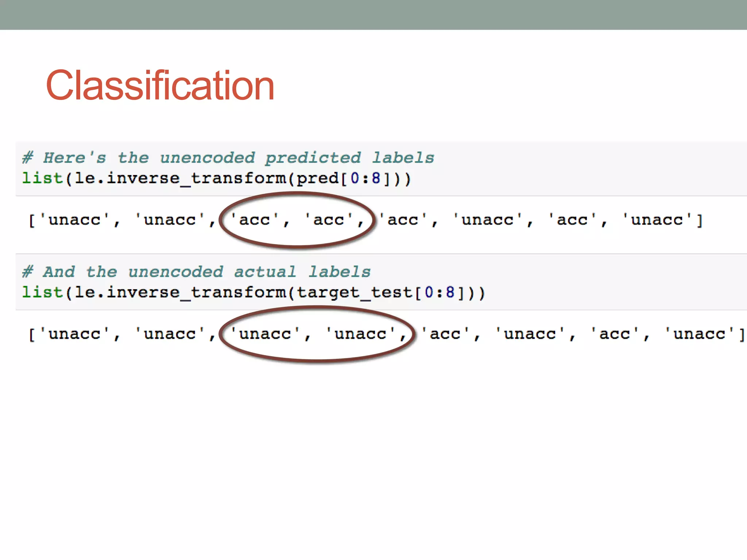
Task: Click the Classification slide title
Action: tap(160, 85)
